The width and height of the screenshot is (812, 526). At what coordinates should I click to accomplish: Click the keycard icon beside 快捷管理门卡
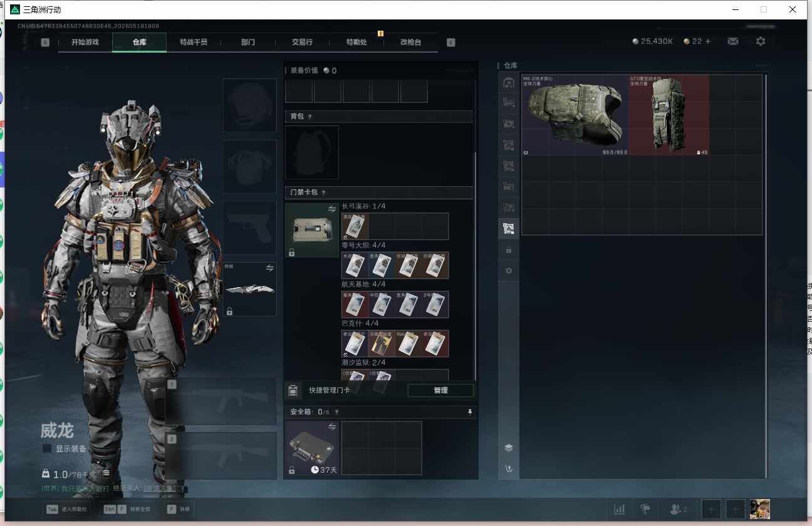click(293, 391)
